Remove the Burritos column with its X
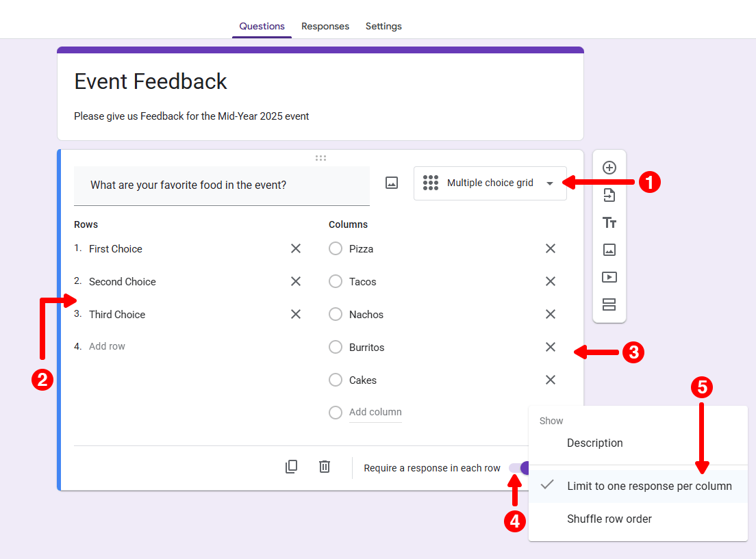 551,347
